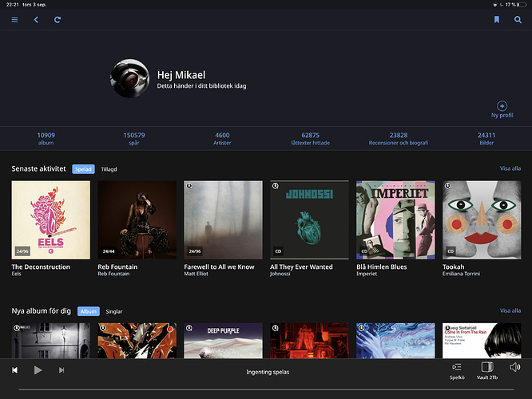Click the Ny profil label
Viewport: 532px width, 399px height.
(x=502, y=115)
